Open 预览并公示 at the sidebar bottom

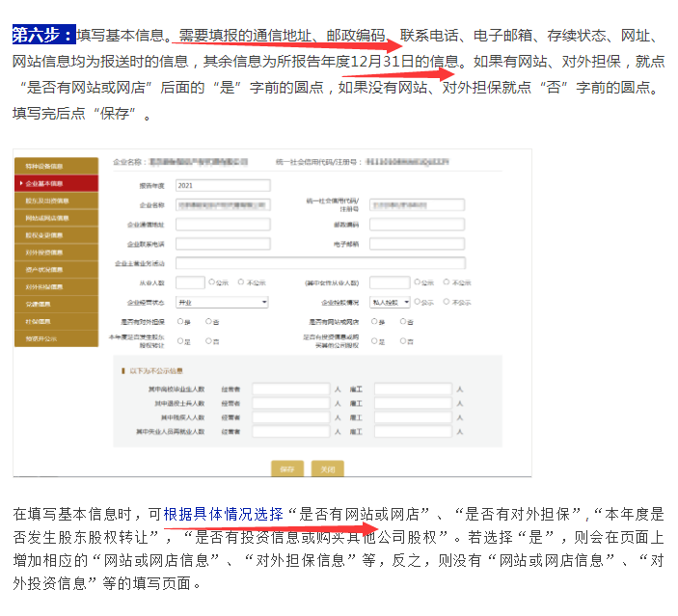[x=56, y=338]
